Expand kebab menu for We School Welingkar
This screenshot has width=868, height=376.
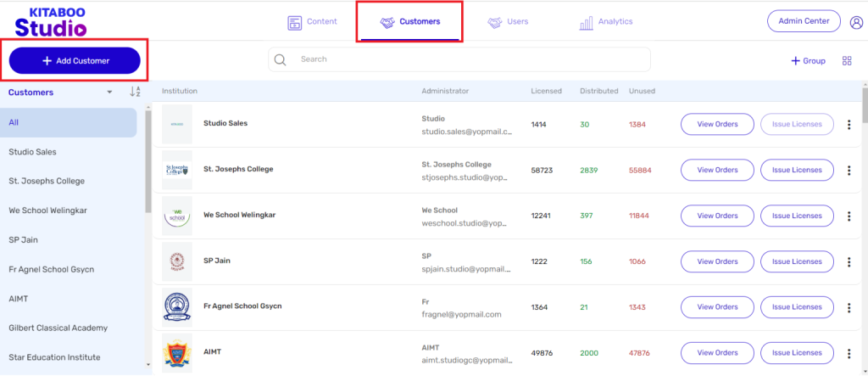[x=849, y=216]
